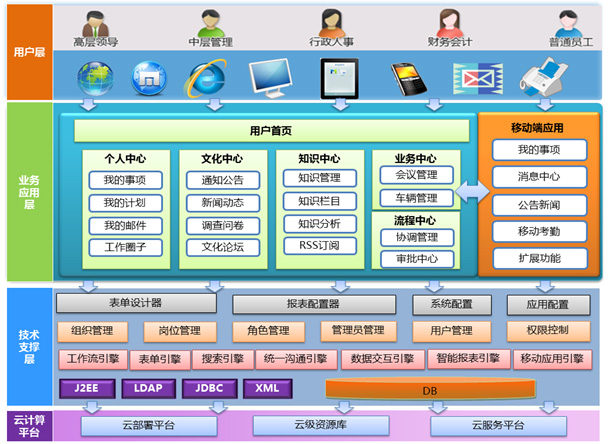Select the J2EE block
608x444 pixels.
tap(87, 389)
